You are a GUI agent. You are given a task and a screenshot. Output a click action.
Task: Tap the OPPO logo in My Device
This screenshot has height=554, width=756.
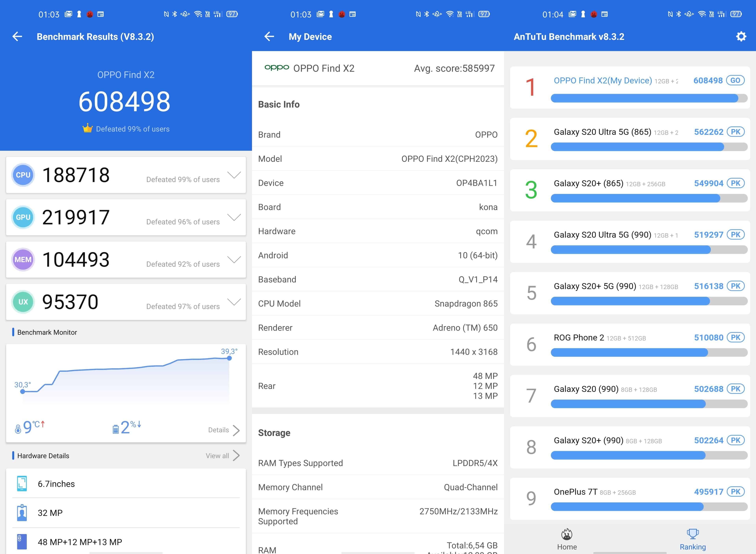click(x=277, y=67)
